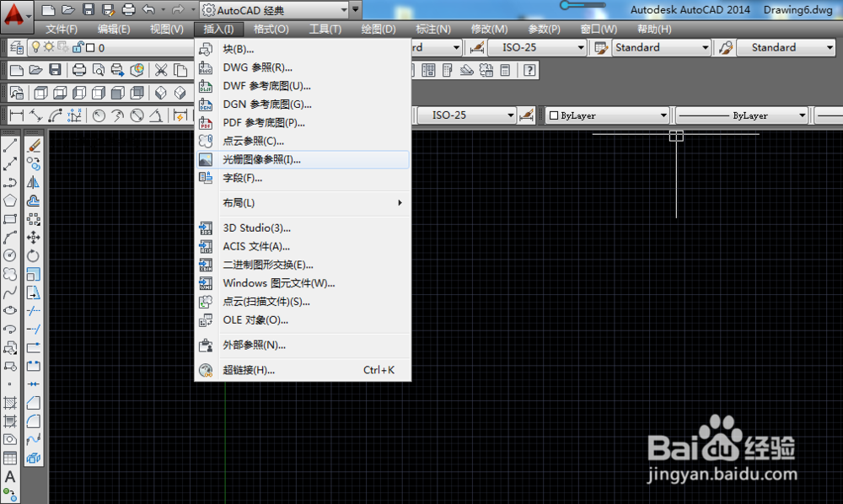
Task: Select the Chamfer modify tool
Action: tap(34, 403)
